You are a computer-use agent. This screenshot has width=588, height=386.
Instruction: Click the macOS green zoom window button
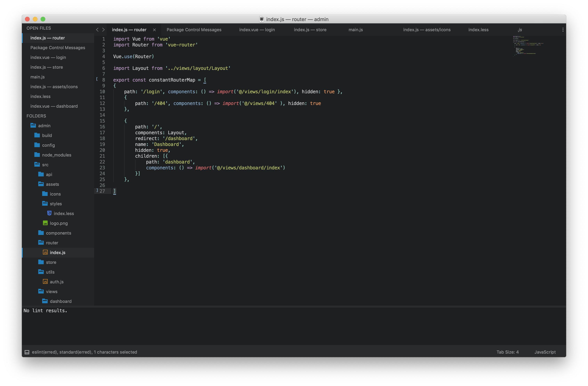click(x=43, y=19)
